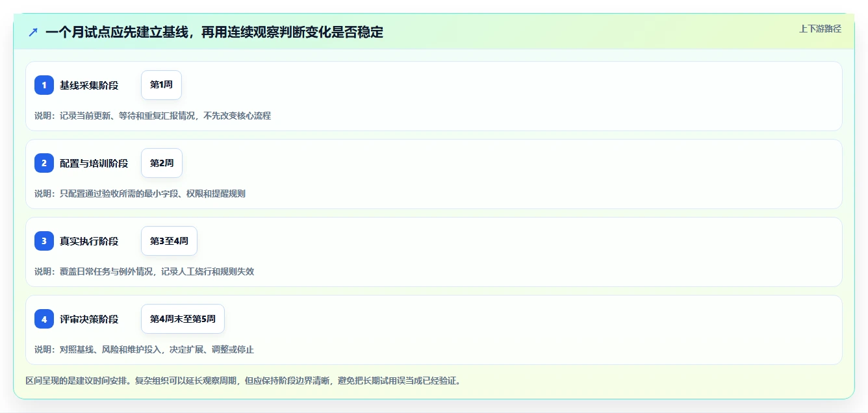Screen dimensions: 868x413
Task: Click the description starting 对照基线
Action: (144, 349)
